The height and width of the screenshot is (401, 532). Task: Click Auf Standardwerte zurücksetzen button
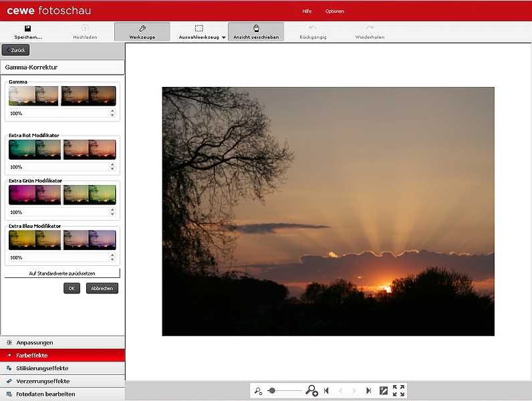pos(62,273)
